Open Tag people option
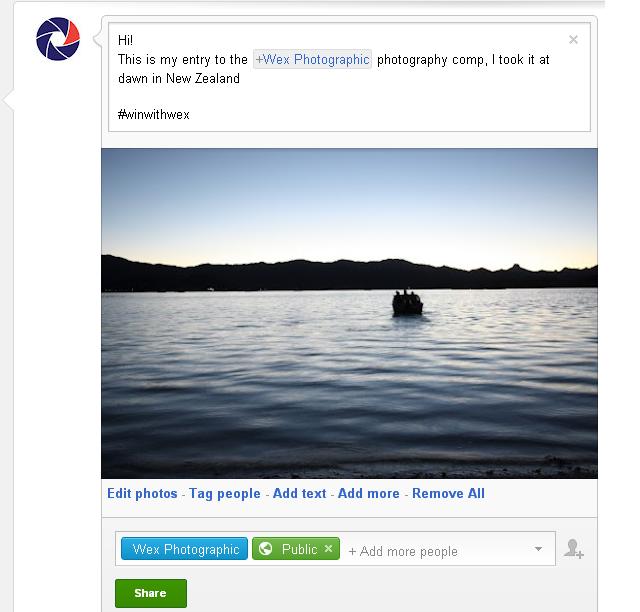 coord(224,494)
